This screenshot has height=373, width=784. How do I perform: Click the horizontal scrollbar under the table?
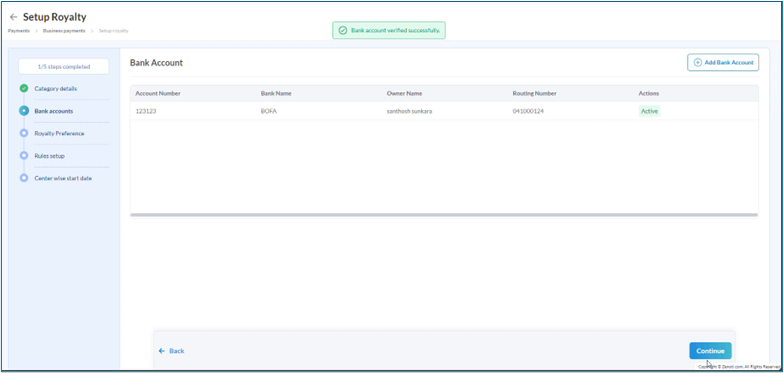(x=444, y=215)
